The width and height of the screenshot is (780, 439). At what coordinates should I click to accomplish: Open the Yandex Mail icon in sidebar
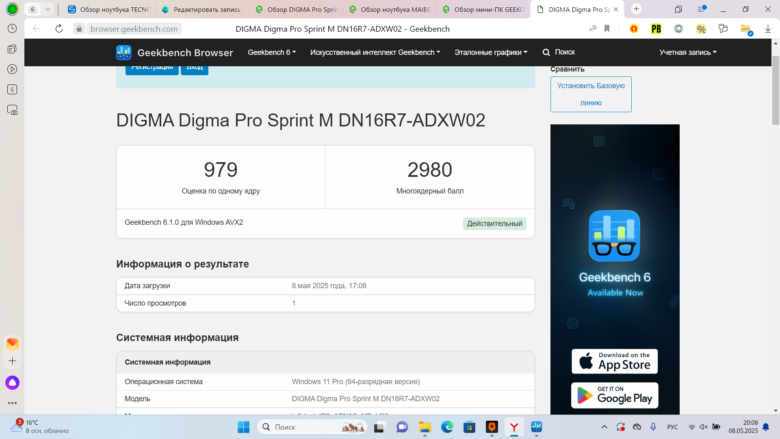coord(12,344)
